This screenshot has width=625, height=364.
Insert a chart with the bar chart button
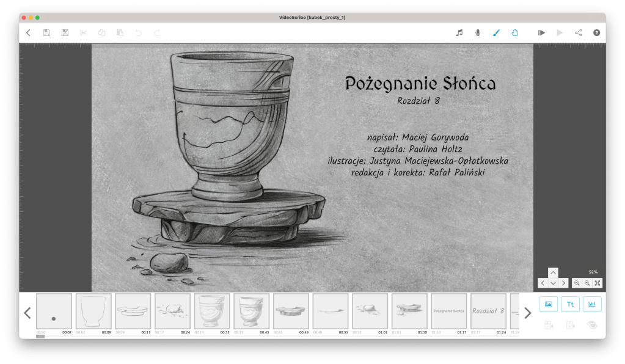click(592, 304)
